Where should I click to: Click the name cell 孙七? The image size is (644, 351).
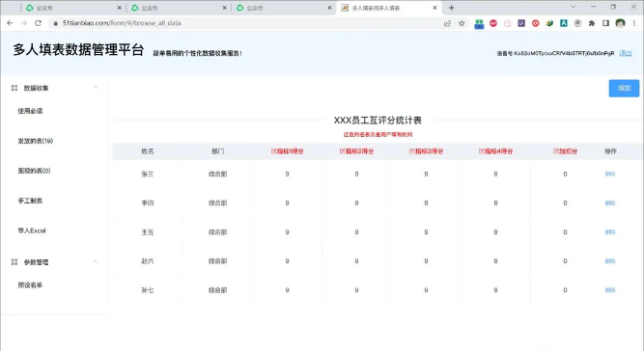tap(148, 290)
